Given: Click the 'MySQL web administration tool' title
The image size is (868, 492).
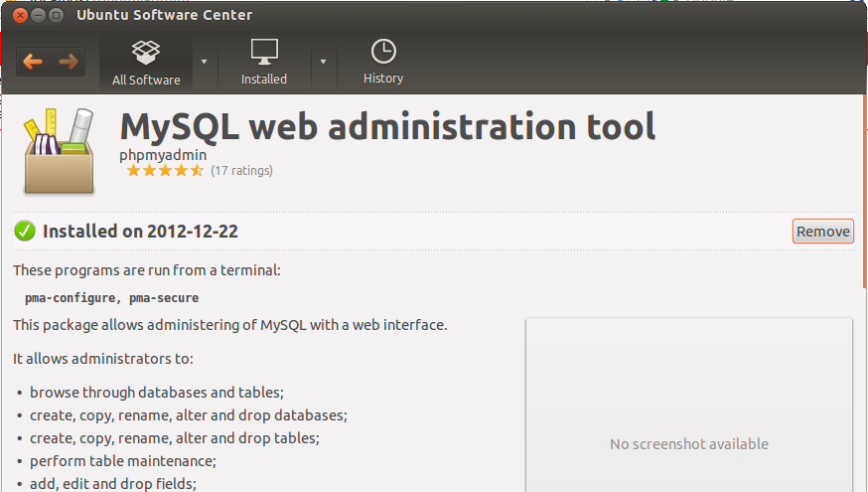Looking at the screenshot, I should coord(387,127).
